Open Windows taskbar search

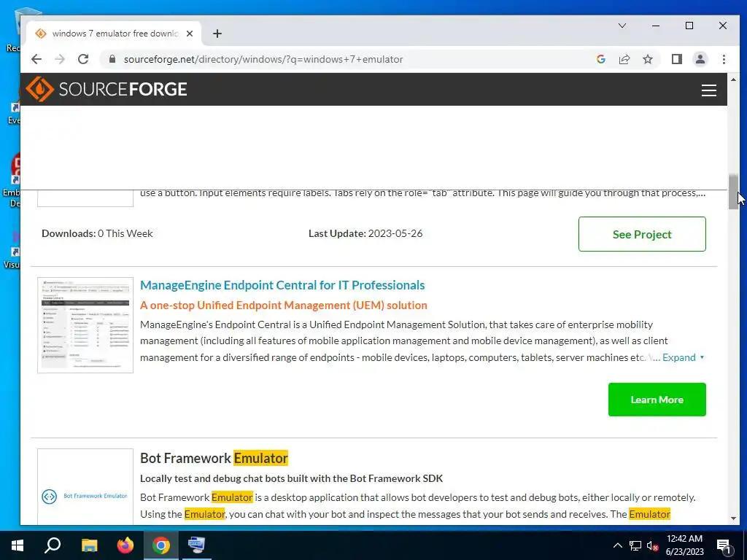pos(53,545)
